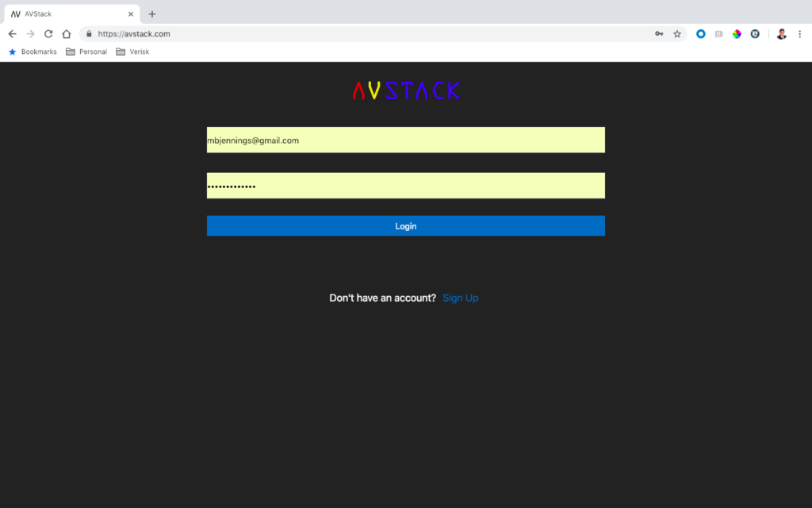This screenshot has width=812, height=508.
Task: Click the email field with mbjennings@gmail.com
Action: pyautogui.click(x=405, y=140)
